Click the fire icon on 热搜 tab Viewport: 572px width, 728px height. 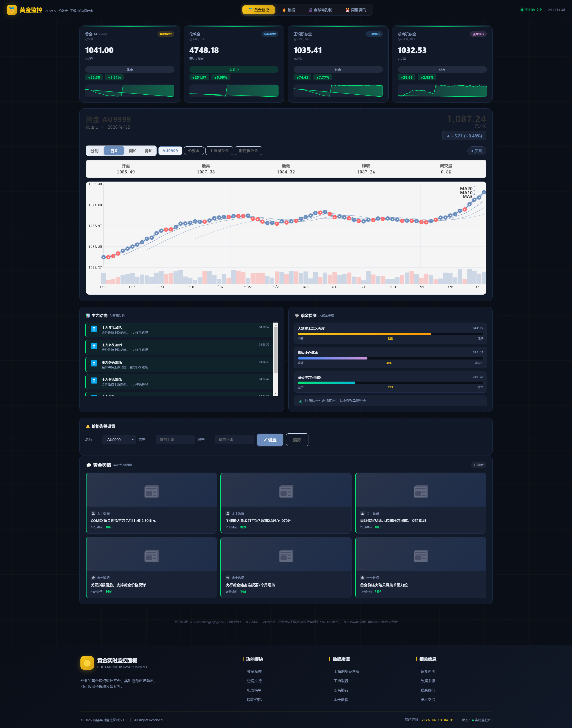[x=284, y=10]
